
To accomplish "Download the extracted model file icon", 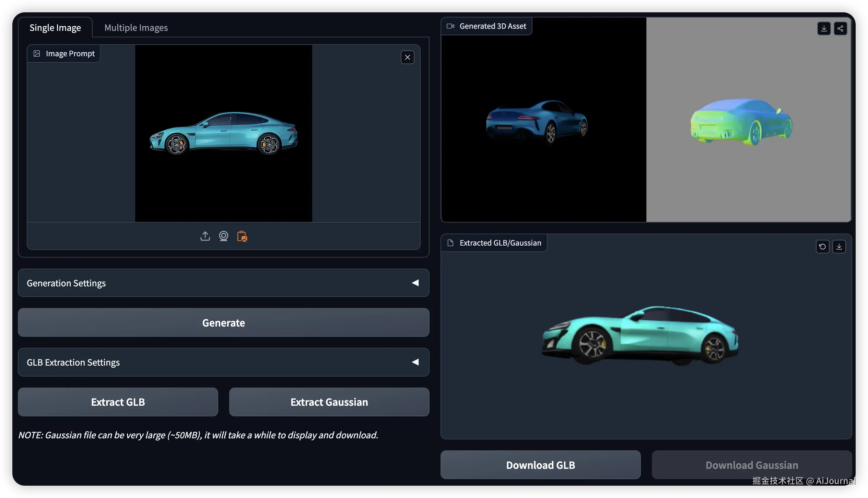I will coord(839,247).
